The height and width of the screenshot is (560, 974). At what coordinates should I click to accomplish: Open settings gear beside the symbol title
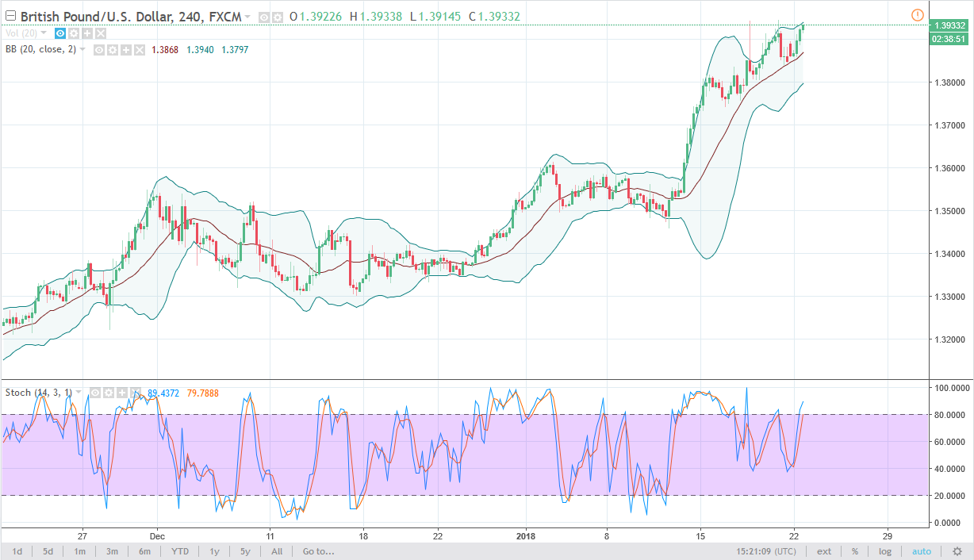(276, 17)
